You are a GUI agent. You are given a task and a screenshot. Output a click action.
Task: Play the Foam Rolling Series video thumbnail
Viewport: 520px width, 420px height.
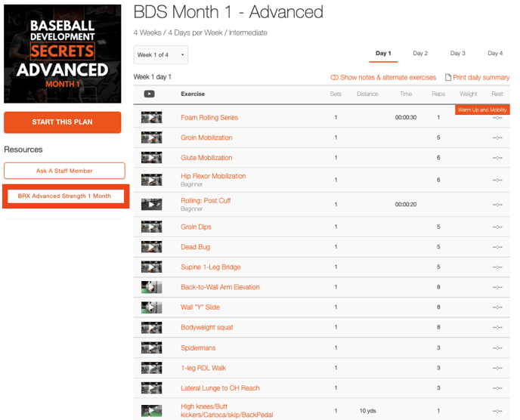pyautogui.click(x=151, y=118)
